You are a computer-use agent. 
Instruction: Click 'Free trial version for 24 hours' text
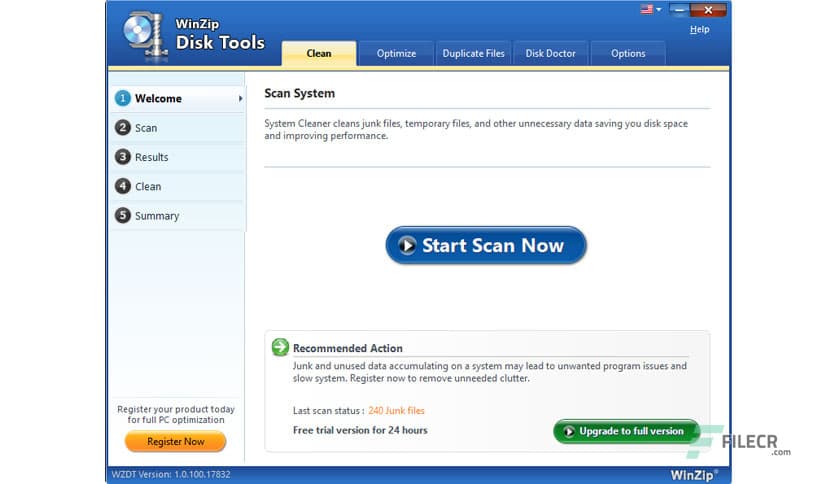[x=360, y=430]
